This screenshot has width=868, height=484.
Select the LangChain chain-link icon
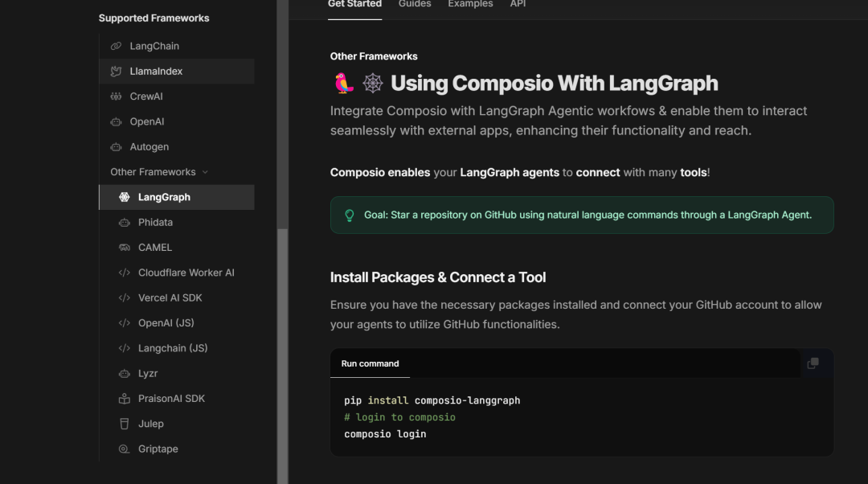(117, 46)
